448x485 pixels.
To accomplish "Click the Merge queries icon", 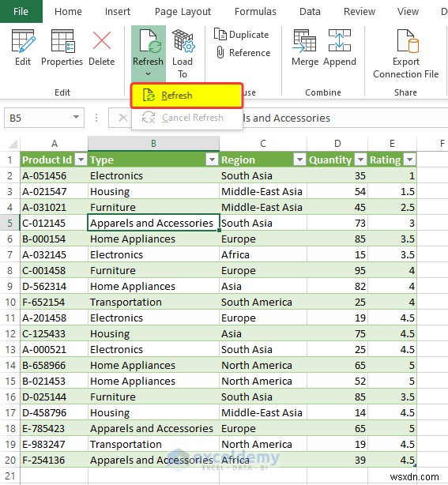I will [x=304, y=40].
